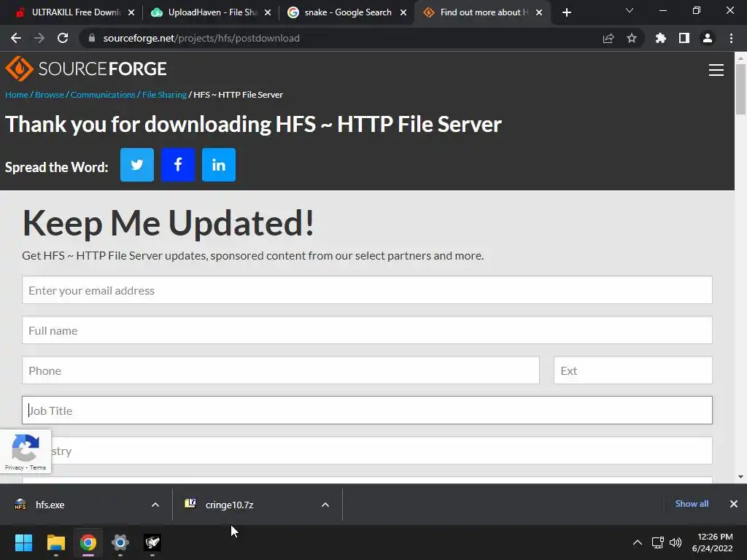Close the UploadHaven tab
The height and width of the screenshot is (560, 747).
268,12
